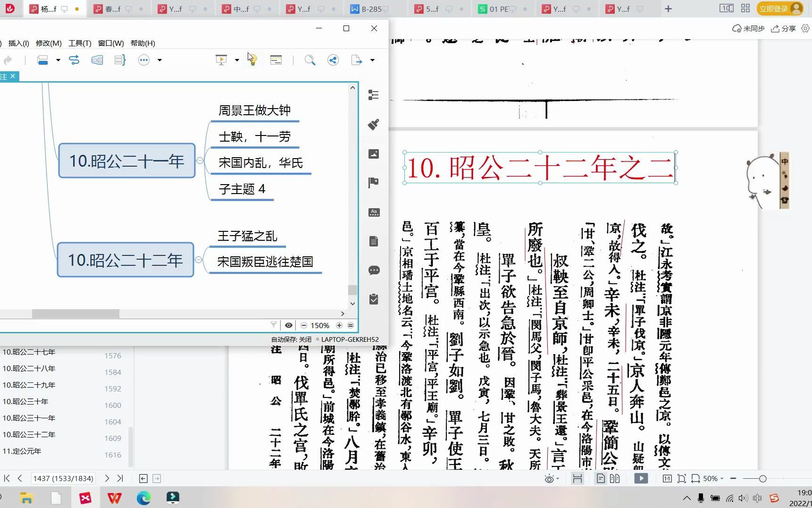The width and height of the screenshot is (812, 508).
Task: Open the outline panel sidebar icon
Action: [374, 95]
